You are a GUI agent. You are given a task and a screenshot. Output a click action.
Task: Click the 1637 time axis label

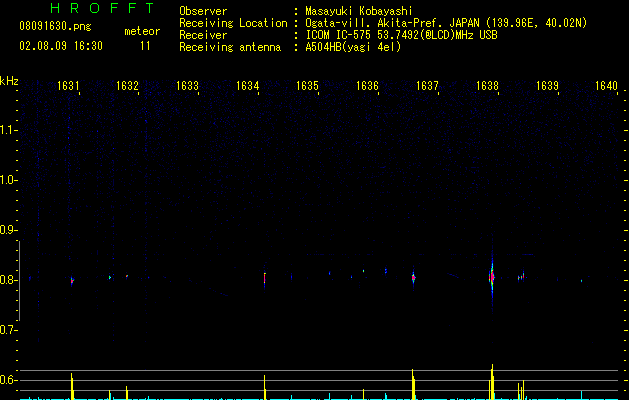[427, 86]
